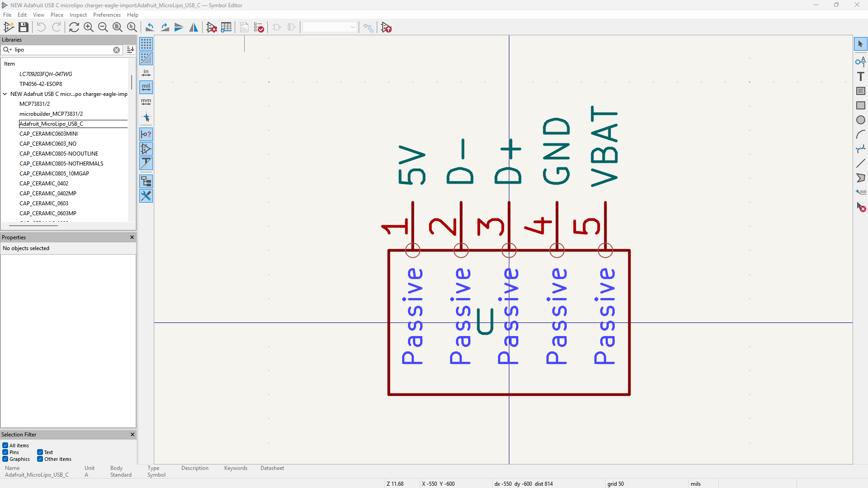Choose the Add Arc tool
This screenshot has height=488, width=868.
point(860,134)
